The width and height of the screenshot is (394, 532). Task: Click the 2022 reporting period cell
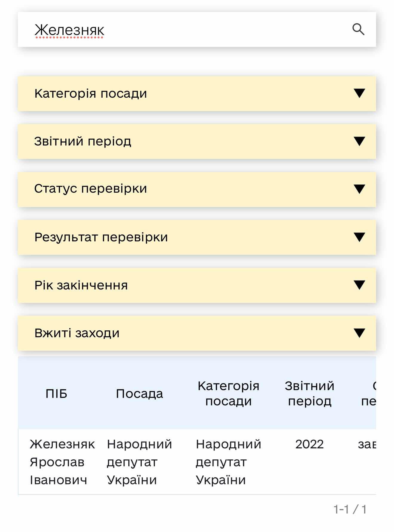(x=310, y=444)
